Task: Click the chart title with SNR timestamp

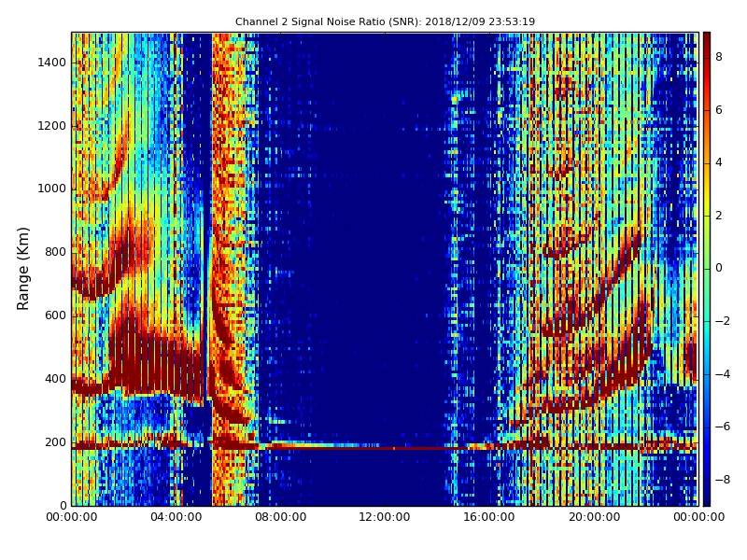Action: pyautogui.click(x=385, y=21)
